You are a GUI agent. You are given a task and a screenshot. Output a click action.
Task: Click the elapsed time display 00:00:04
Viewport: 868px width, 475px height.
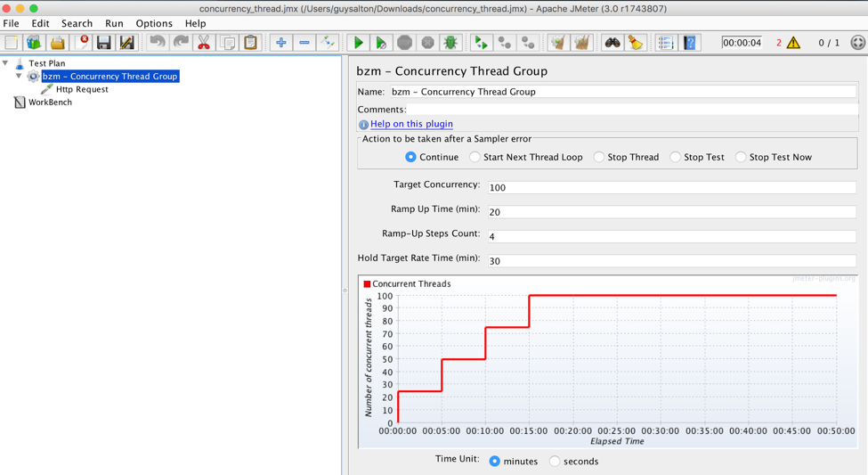tap(742, 43)
